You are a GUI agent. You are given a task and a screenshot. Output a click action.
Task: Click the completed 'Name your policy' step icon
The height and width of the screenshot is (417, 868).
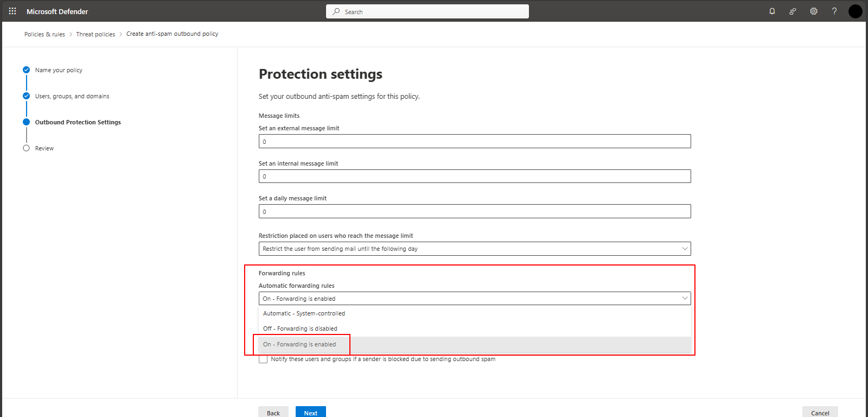(x=26, y=70)
